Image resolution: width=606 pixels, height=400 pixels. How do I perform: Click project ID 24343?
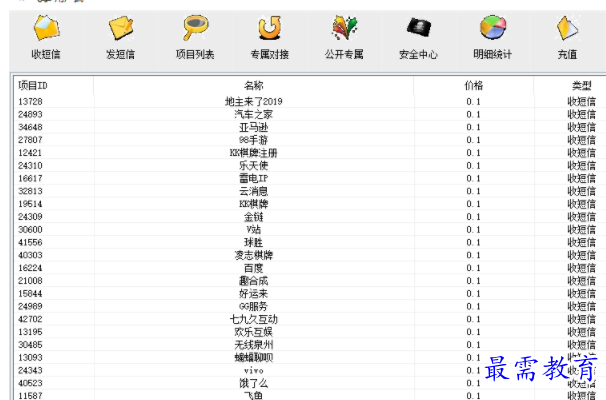pyautogui.click(x=30, y=370)
